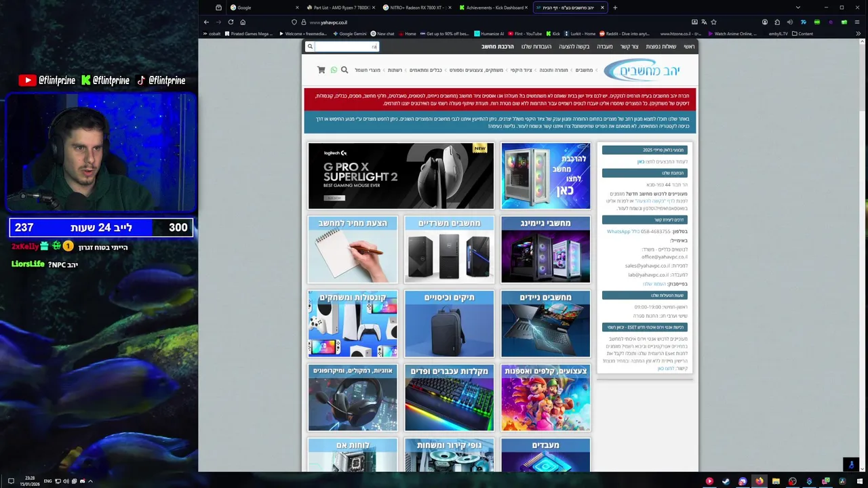Show hidden system tray icons arrow
This screenshot has width=868, height=488.
click(x=90, y=481)
